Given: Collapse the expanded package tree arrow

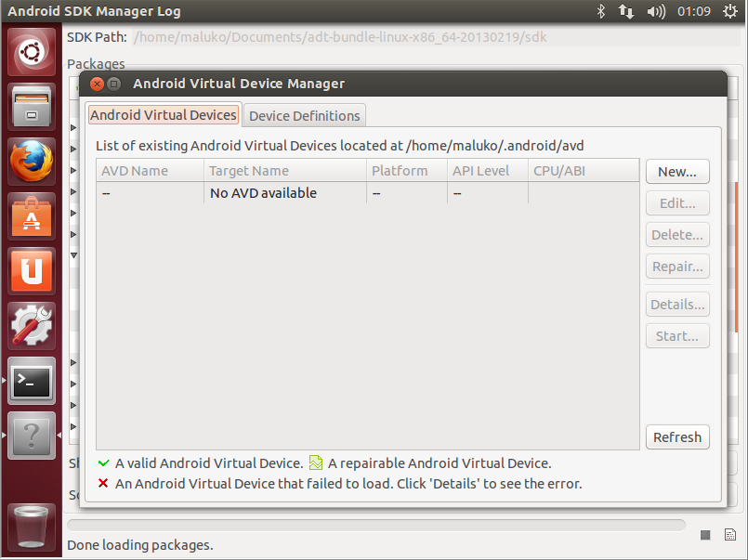Looking at the screenshot, I should click(74, 255).
